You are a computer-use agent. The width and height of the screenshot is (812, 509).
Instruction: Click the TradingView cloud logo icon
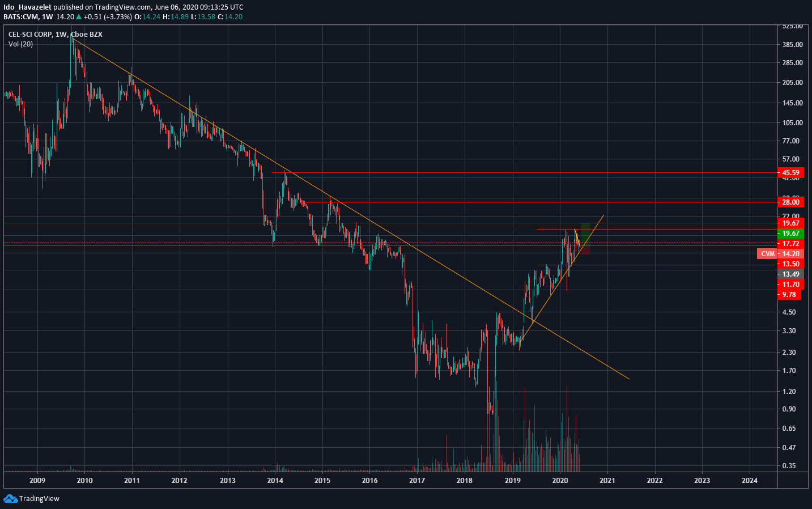click(x=10, y=499)
